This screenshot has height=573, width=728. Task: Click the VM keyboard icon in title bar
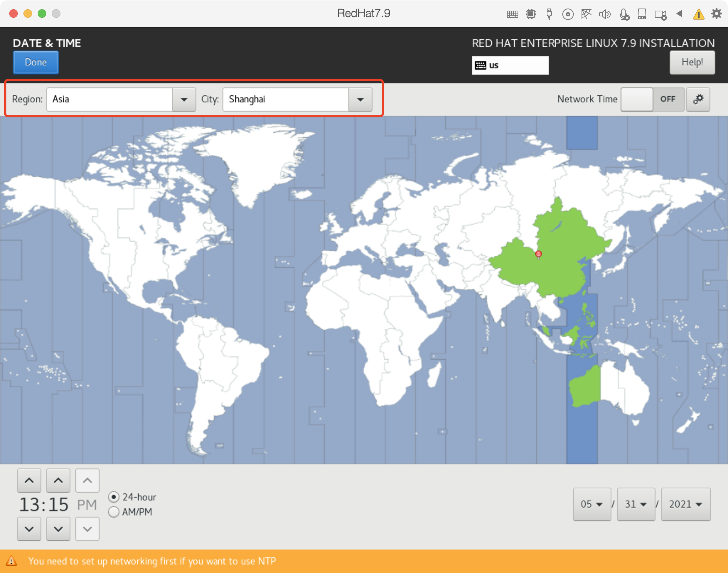pyautogui.click(x=512, y=14)
